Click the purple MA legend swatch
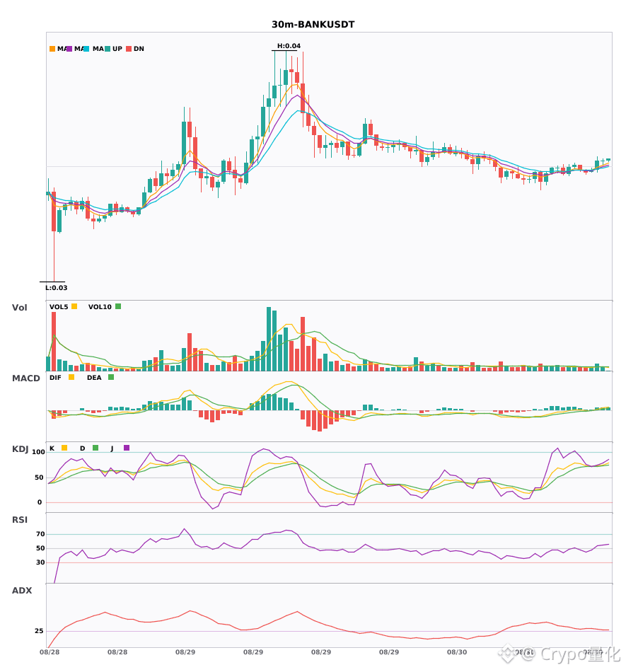Viewport: 626px width, 672px height. (69, 49)
